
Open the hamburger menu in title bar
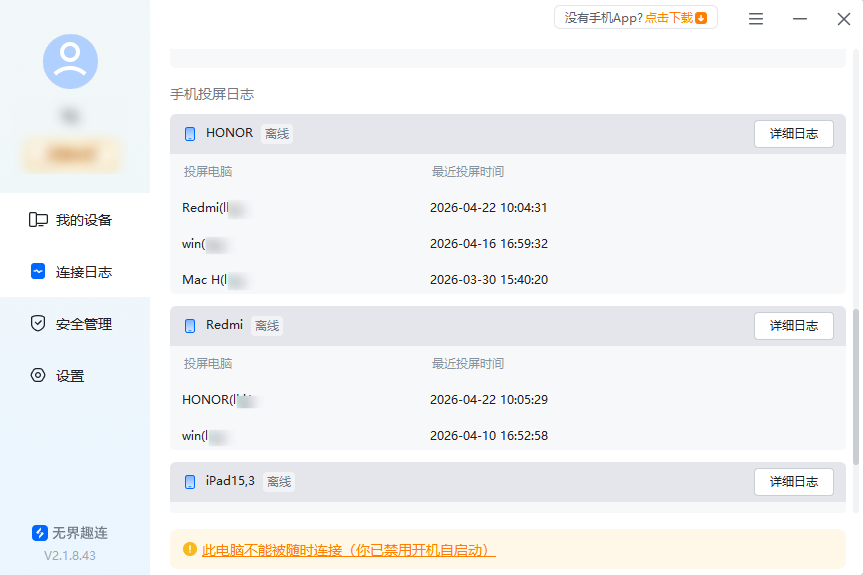tap(756, 19)
